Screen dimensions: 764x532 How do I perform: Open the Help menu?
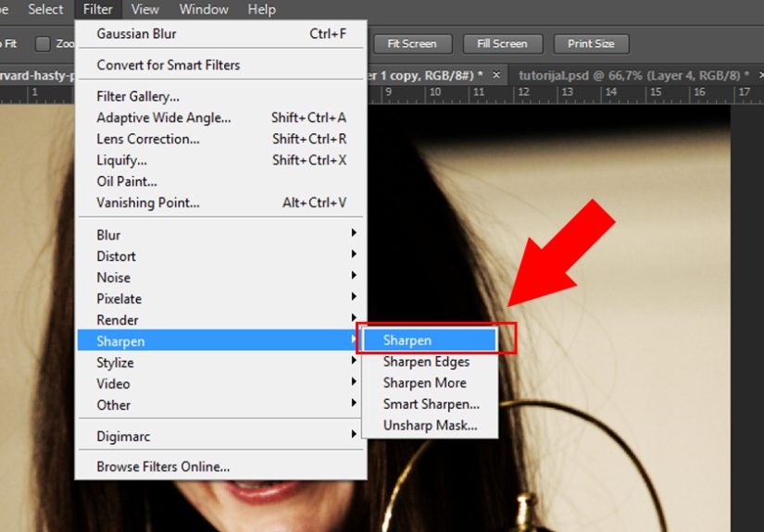[262, 9]
